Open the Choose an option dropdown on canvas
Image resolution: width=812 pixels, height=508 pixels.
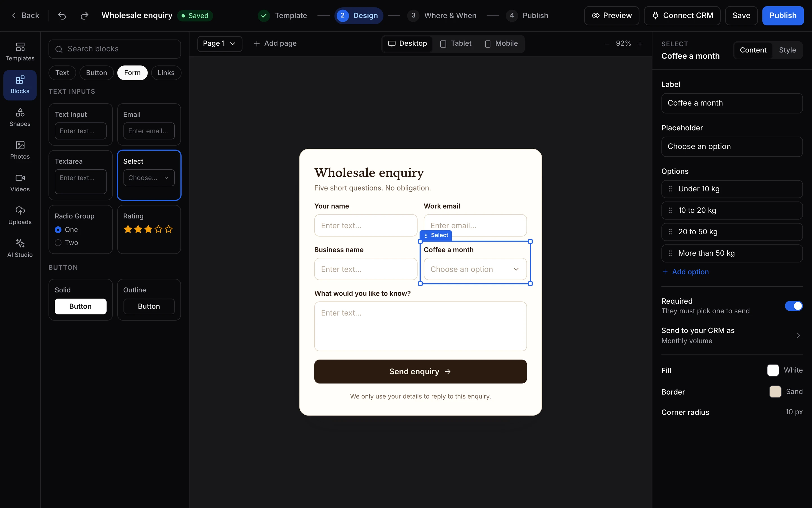tap(475, 269)
